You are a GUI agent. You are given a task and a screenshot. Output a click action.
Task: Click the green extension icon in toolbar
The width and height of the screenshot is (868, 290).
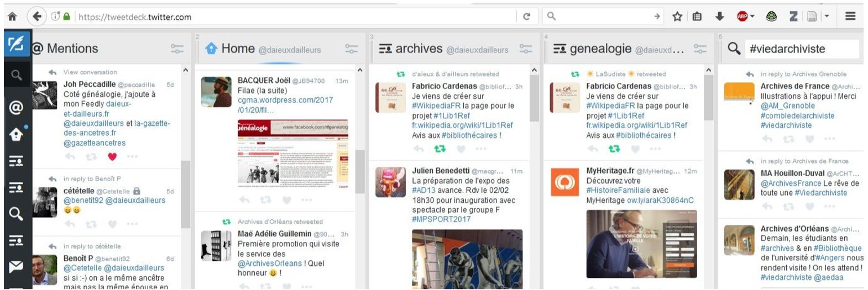pyautogui.click(x=771, y=17)
